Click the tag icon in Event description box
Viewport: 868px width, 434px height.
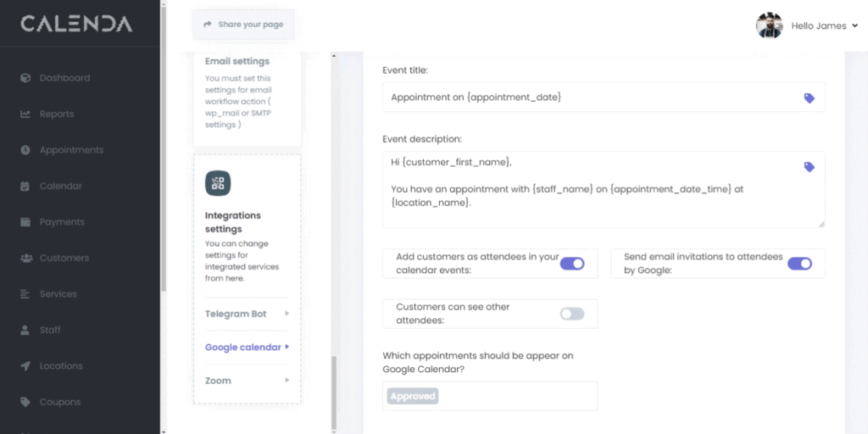(x=809, y=167)
